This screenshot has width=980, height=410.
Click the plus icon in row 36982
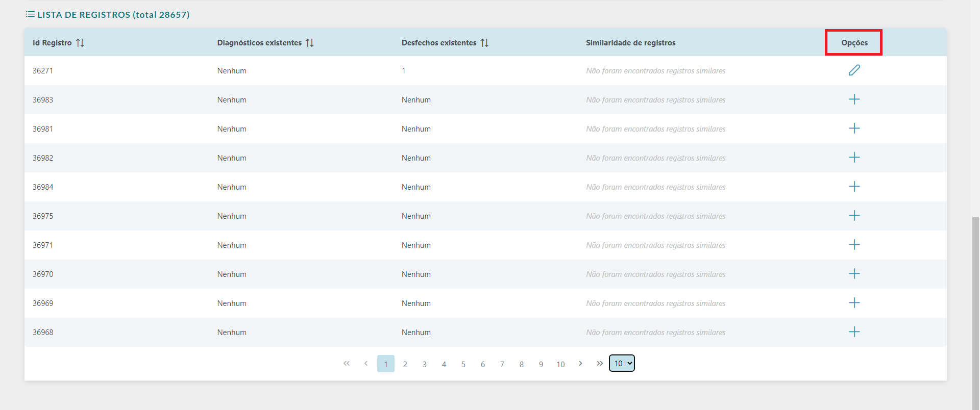(854, 158)
